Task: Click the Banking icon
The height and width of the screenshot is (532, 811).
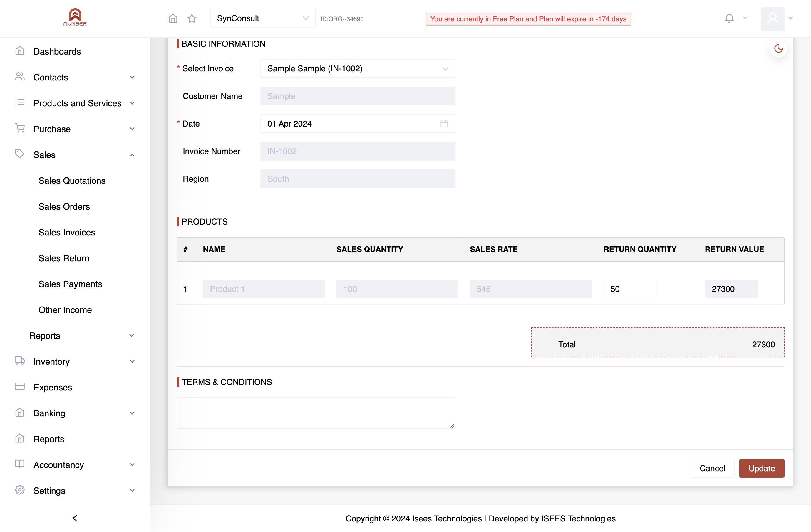Action: click(20, 413)
